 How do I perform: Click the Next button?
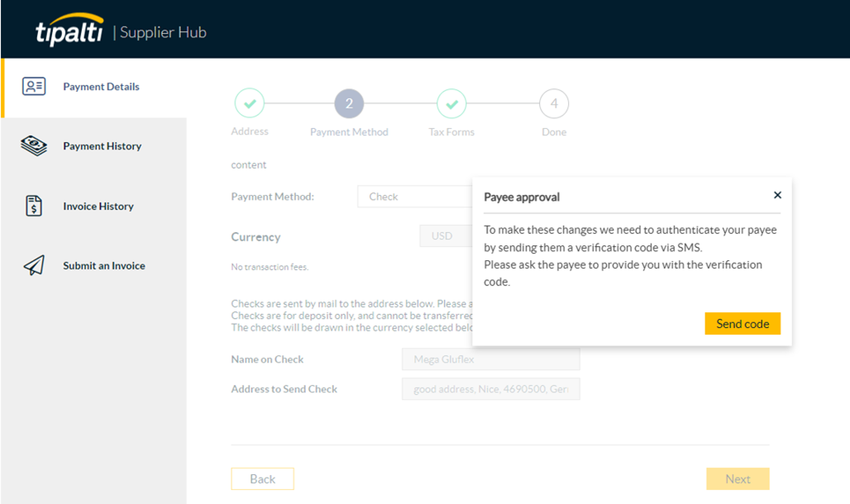[738, 479]
